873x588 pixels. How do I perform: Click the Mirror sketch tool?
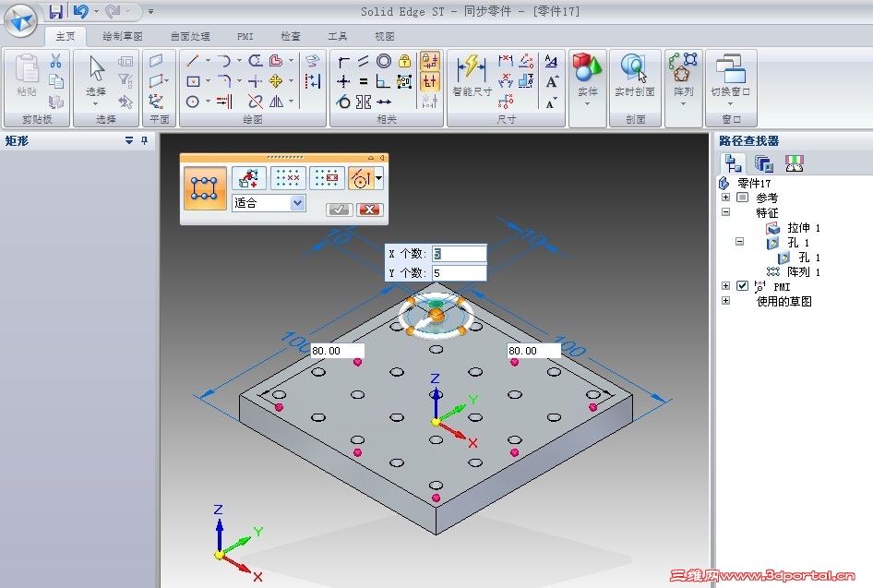[x=276, y=102]
